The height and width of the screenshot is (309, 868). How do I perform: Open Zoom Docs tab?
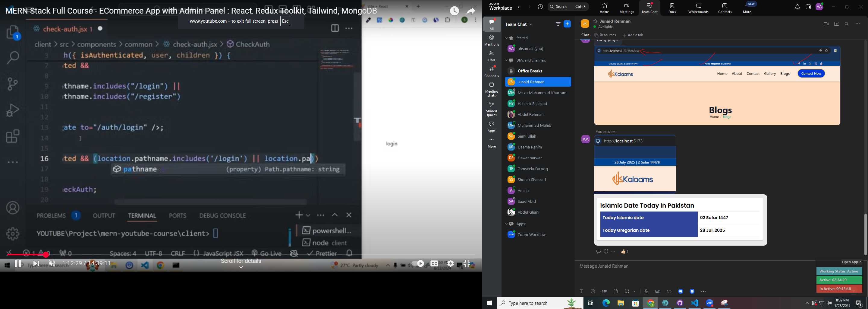[672, 8]
